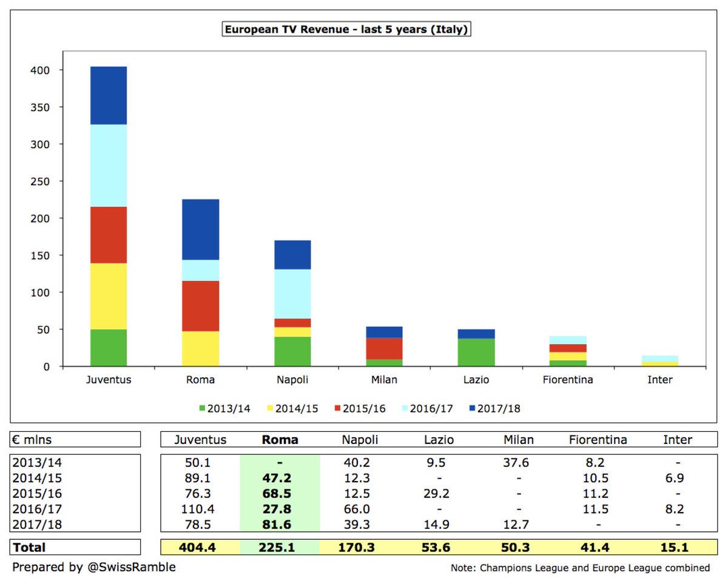This screenshot has width=728, height=578.
Task: Click the red segment of Juventus bar
Action: point(108,235)
